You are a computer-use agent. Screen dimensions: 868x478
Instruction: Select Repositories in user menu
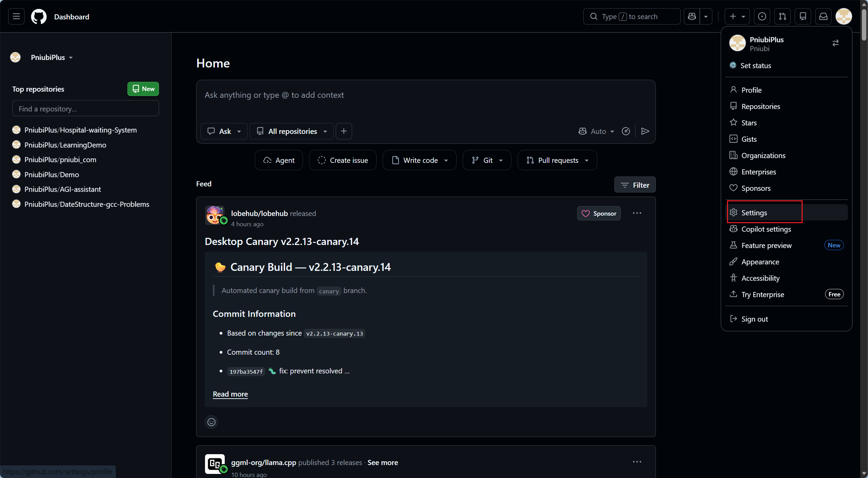[x=787, y=106]
